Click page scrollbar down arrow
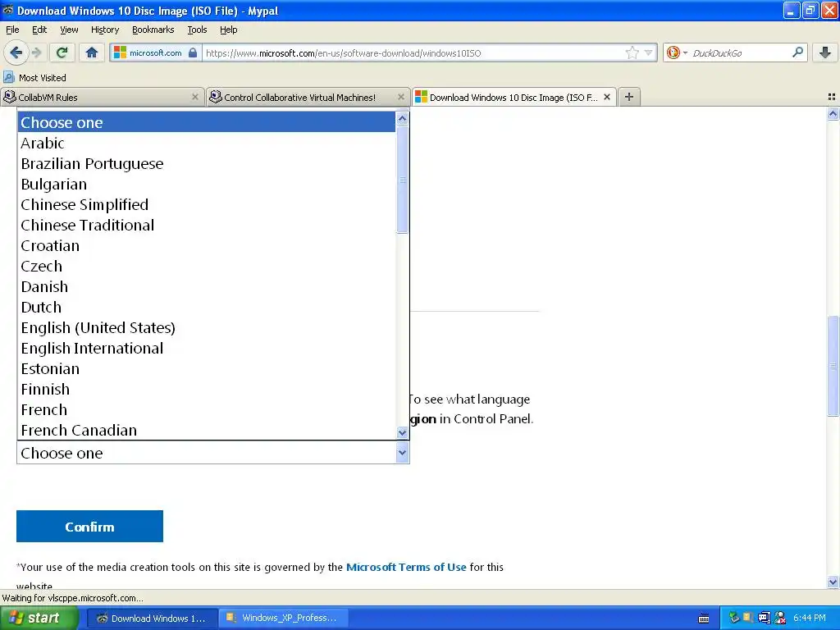840x630 pixels. tap(833, 582)
